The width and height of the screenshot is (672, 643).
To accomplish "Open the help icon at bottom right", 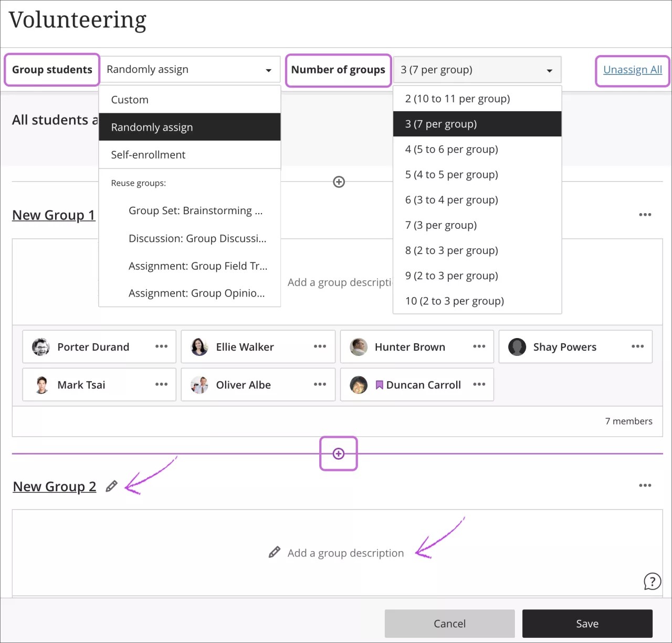I will 652,582.
